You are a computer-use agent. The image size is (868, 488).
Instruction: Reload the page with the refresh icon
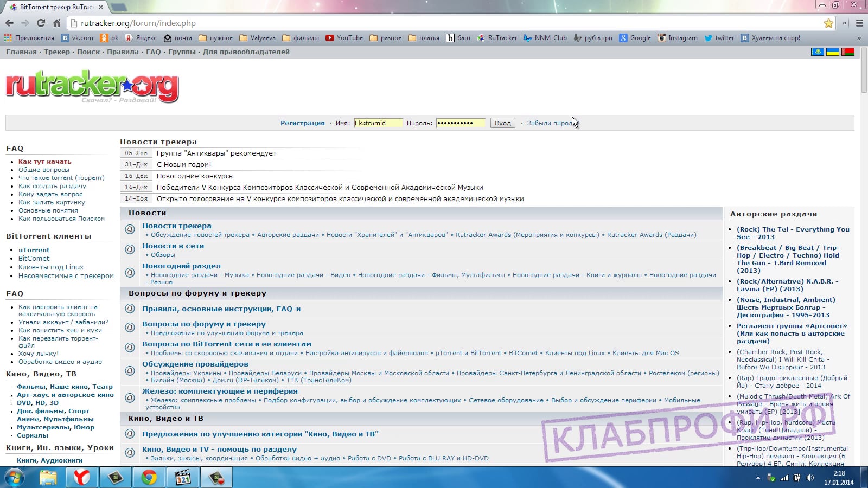point(41,23)
